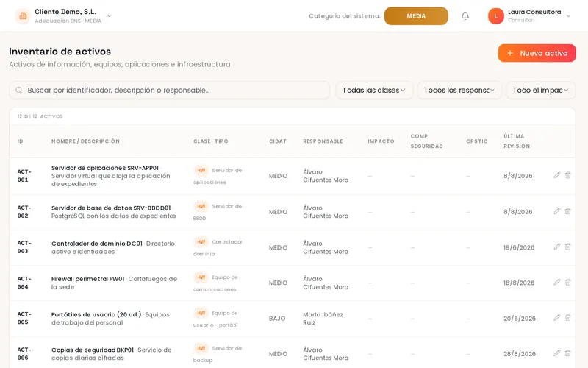Open the 'Todos los responsables' filter dropdown
588x368 pixels.
point(459,90)
